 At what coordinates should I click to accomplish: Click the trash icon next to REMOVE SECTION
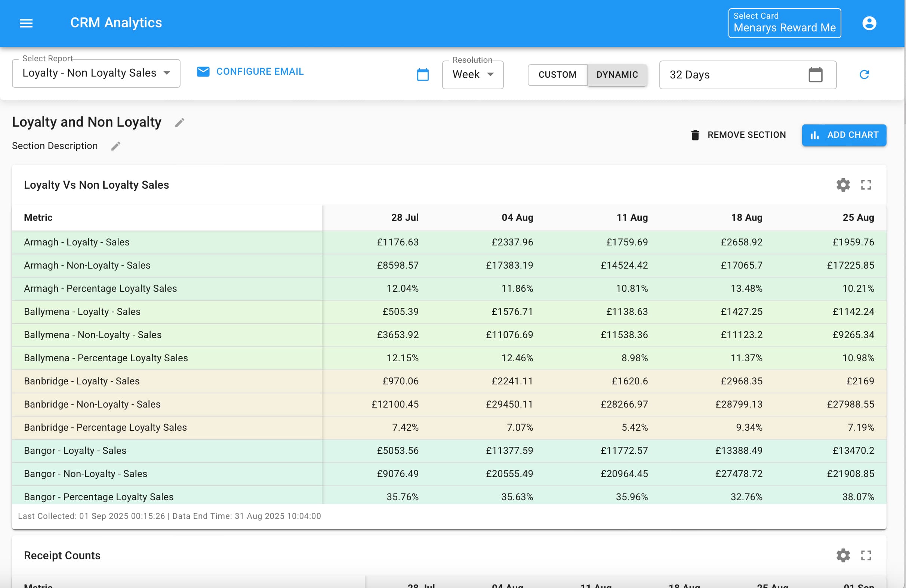click(695, 135)
